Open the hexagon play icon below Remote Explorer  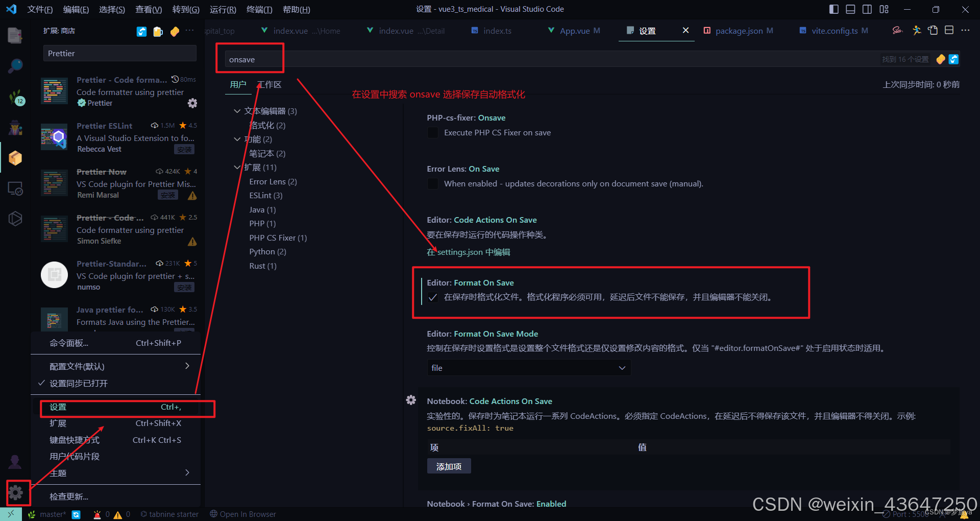[15, 219]
